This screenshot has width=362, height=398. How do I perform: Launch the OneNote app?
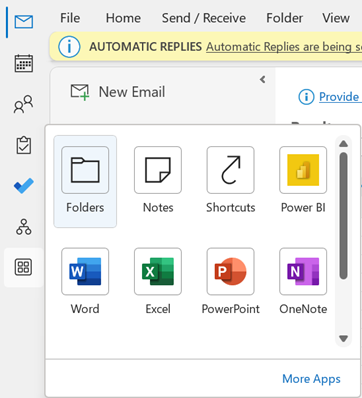[x=303, y=282]
